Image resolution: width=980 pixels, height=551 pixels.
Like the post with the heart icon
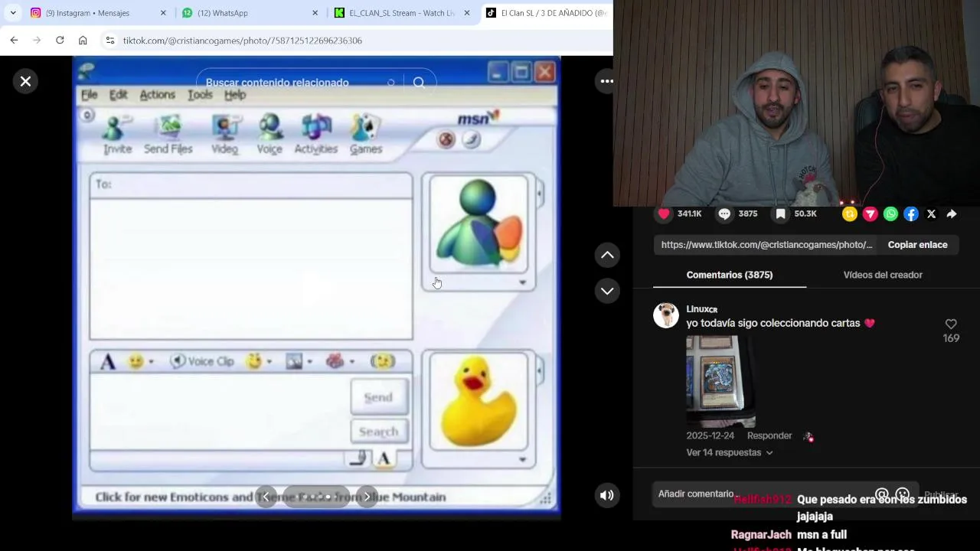[664, 214]
